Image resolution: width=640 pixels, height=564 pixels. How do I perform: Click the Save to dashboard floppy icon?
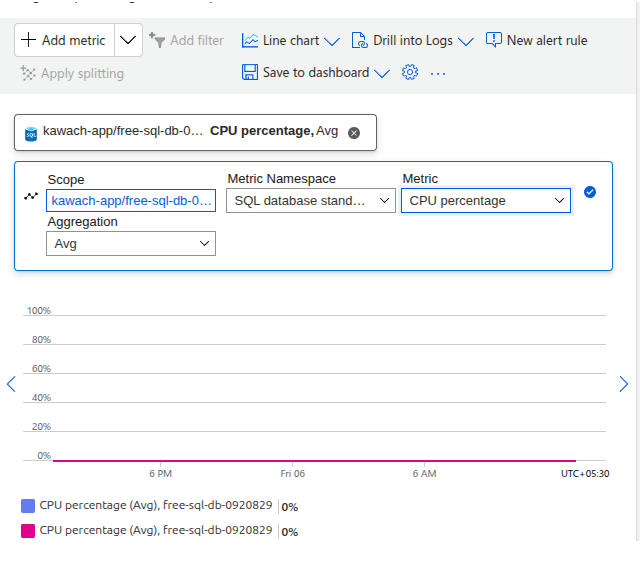click(x=250, y=72)
